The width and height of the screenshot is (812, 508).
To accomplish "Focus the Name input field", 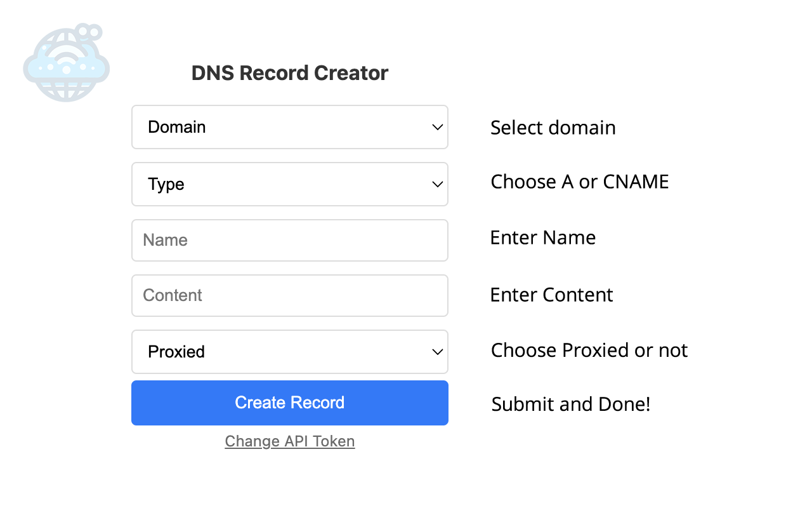I will coord(290,240).
